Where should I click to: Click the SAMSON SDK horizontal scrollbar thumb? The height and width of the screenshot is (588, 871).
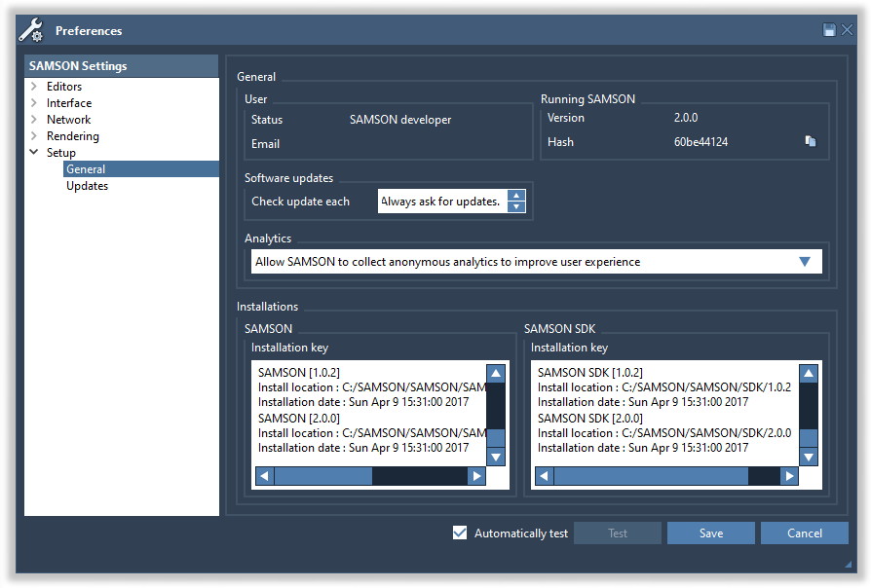(650, 476)
